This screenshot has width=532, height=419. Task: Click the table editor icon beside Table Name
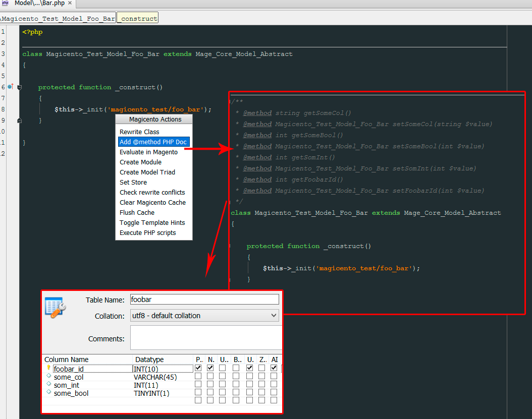(x=56, y=308)
